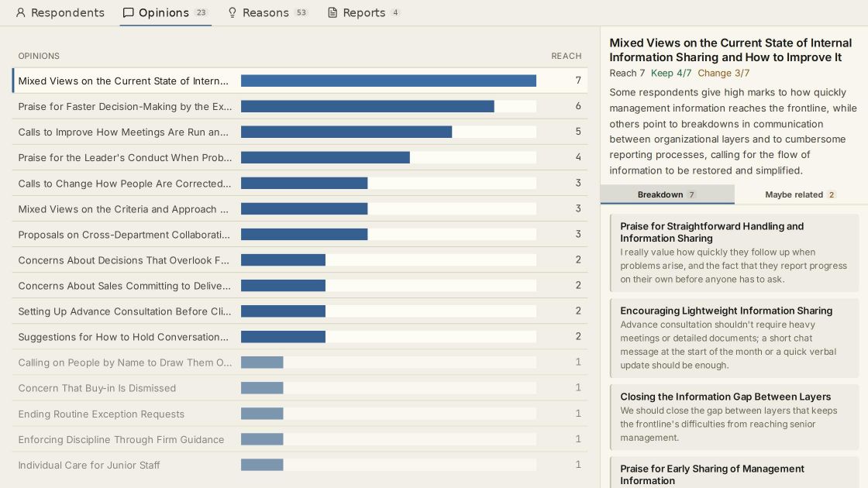Select 'Suggestions for How to Hold Conversation...' row

pos(299,336)
